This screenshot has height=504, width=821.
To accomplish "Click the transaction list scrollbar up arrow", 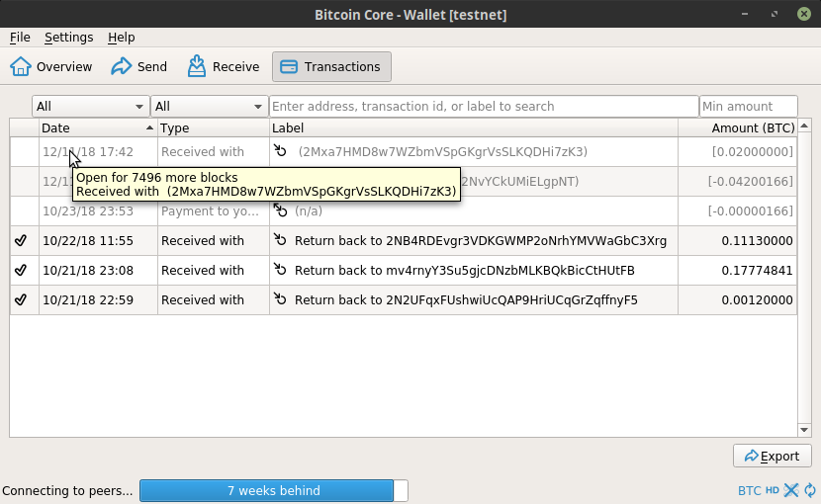I will 804,126.
